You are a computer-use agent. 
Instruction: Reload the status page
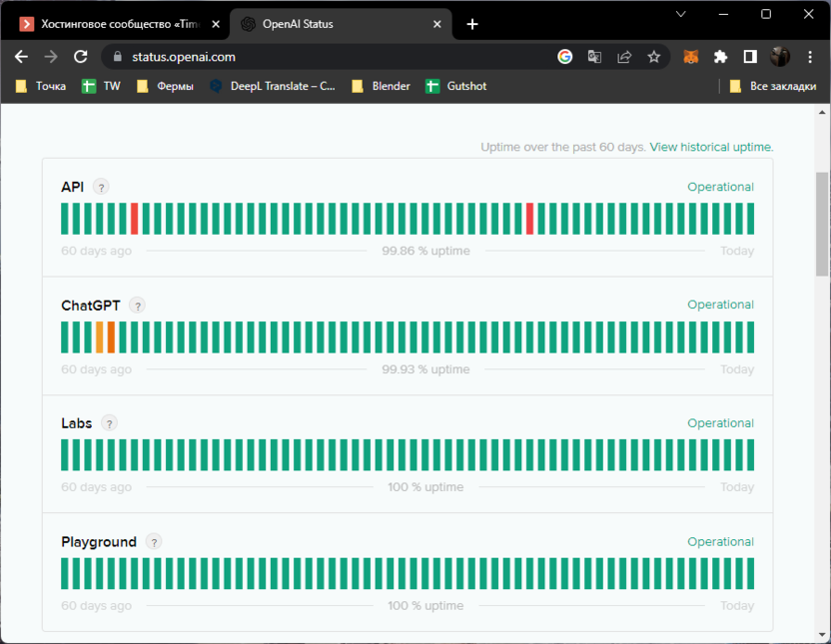click(x=81, y=57)
